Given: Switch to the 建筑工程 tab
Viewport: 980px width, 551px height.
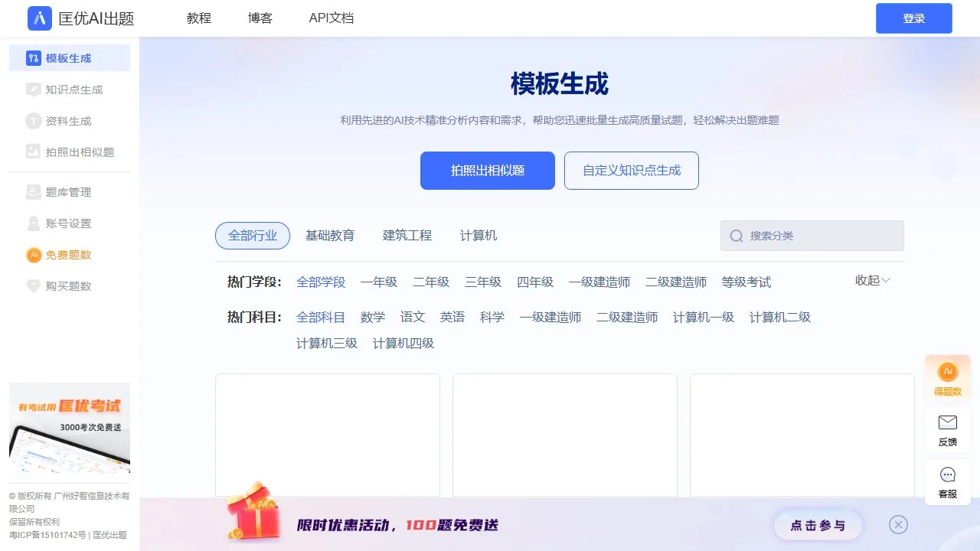Looking at the screenshot, I should pos(407,236).
